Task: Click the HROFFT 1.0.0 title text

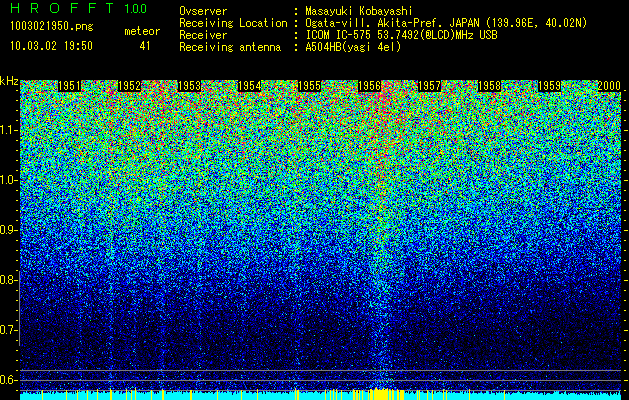Action: coord(79,8)
